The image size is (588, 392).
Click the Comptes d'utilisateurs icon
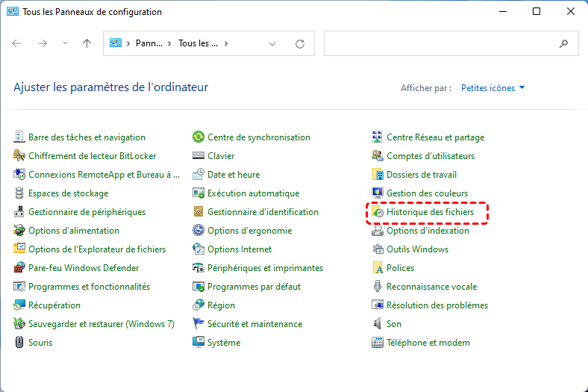[x=378, y=155]
